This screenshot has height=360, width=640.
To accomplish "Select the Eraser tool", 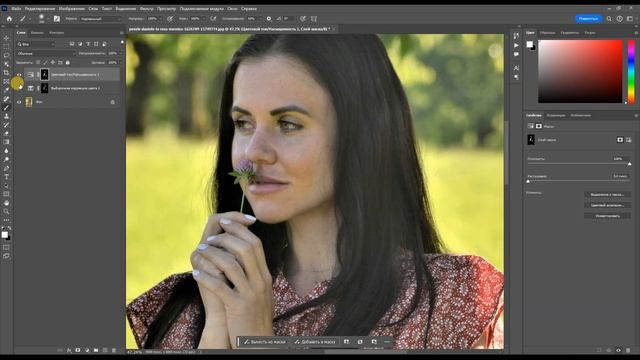I will 6,133.
